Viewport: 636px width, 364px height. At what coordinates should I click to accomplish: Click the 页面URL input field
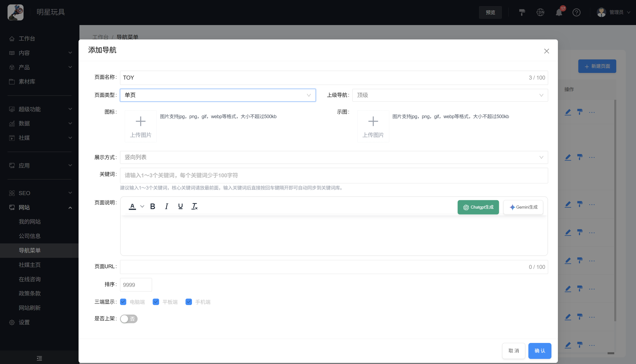coord(323,267)
